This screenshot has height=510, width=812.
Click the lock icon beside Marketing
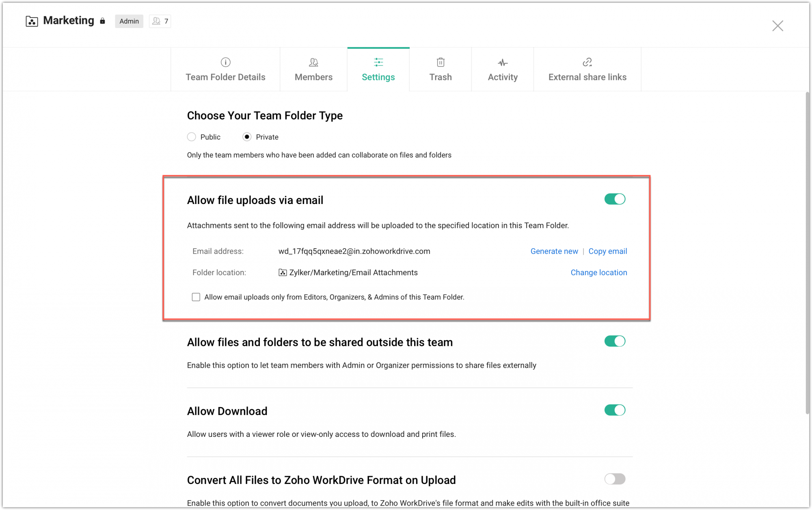(x=102, y=21)
